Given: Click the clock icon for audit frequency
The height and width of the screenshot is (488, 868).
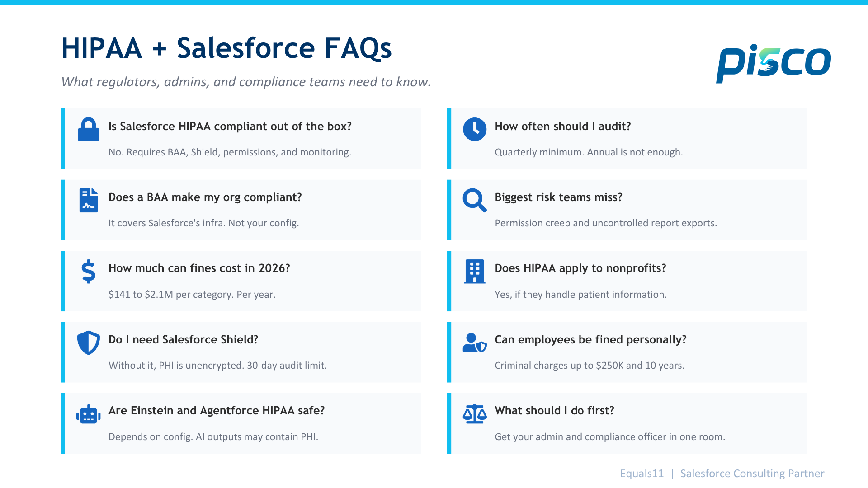Looking at the screenshot, I should coord(475,129).
